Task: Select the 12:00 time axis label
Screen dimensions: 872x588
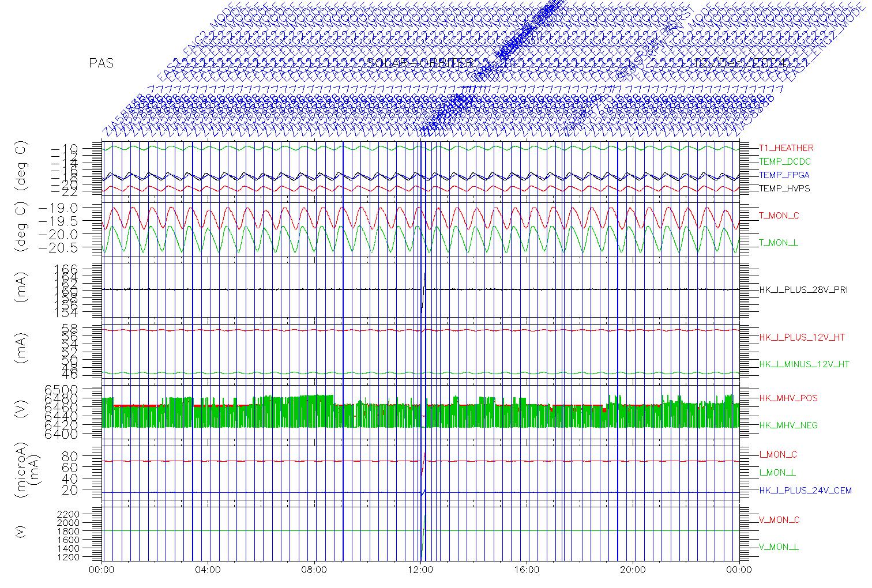Action: pyautogui.click(x=420, y=571)
